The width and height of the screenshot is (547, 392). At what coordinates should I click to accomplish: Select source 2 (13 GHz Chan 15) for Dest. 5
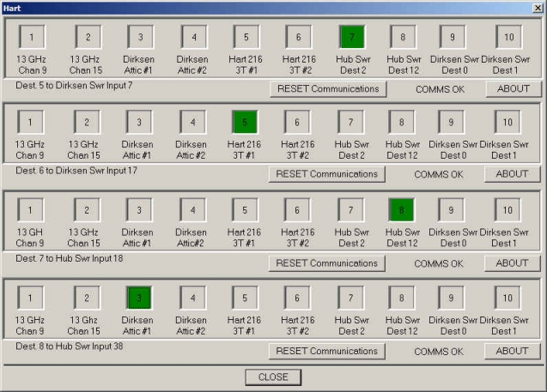pyautogui.click(x=88, y=37)
